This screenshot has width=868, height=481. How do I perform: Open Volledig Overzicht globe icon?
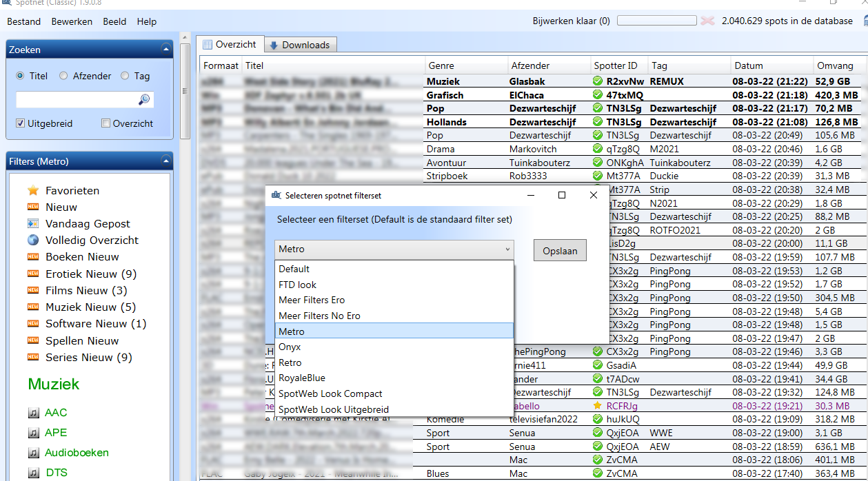(33, 240)
